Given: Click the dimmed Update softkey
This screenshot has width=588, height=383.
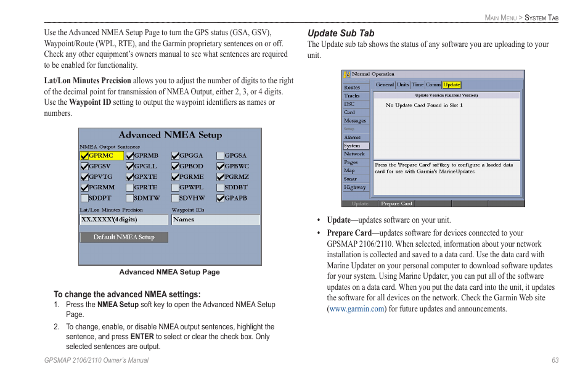Looking at the screenshot, I should pyautogui.click(x=360, y=204).
